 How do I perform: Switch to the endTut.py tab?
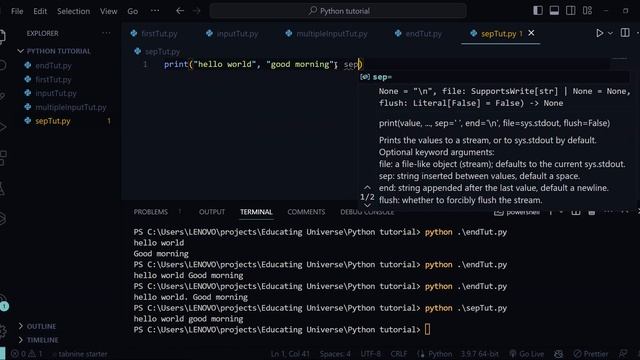point(418,34)
